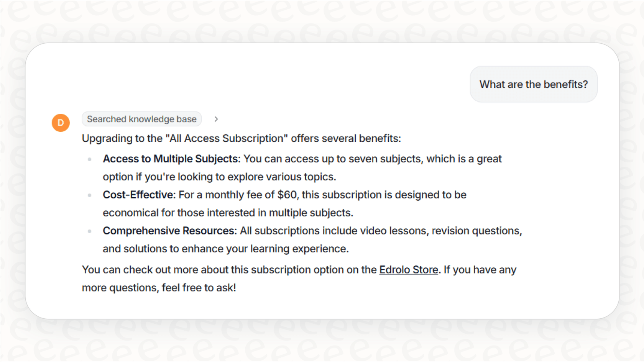The width and height of the screenshot is (644, 362).
Task: Click the feel free to ask closing line
Action: pyautogui.click(x=199, y=287)
